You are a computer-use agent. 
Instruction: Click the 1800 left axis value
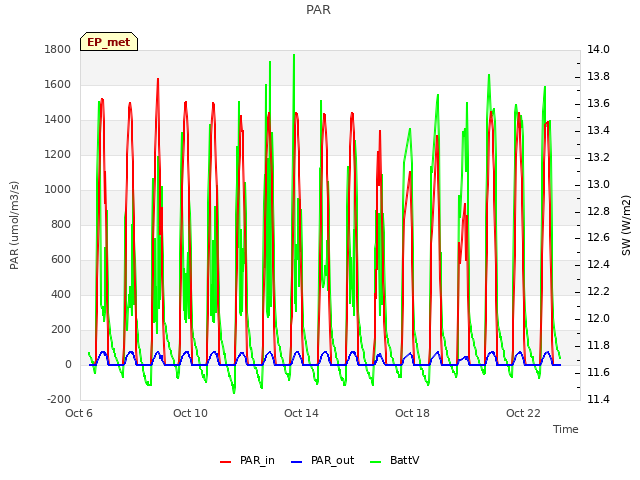[58, 50]
